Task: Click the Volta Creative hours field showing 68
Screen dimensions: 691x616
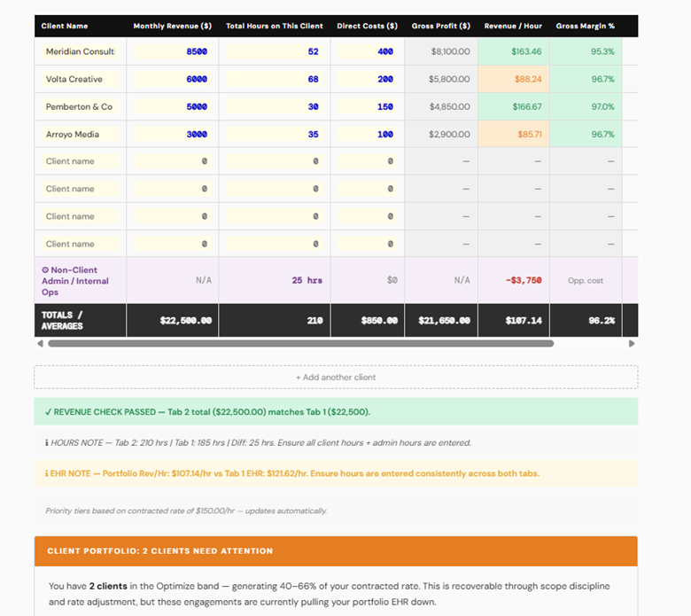Action: (274, 80)
